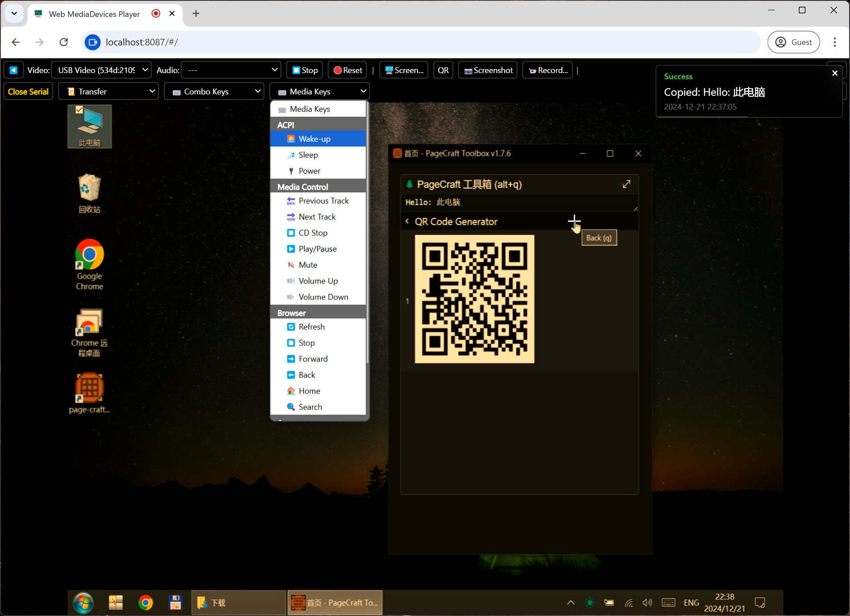Image resolution: width=850 pixels, height=616 pixels.
Task: Select Wake-up in ACPI menu
Action: [318, 139]
